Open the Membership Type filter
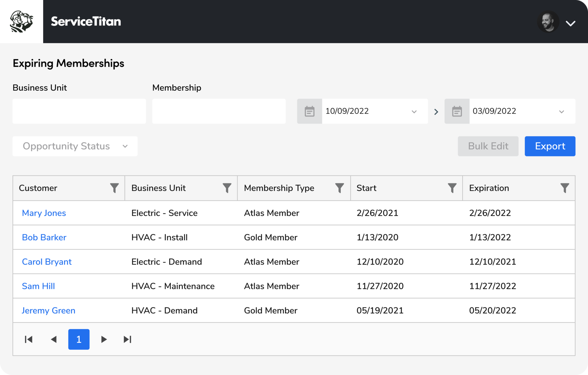The height and width of the screenshot is (375, 588). coord(339,188)
